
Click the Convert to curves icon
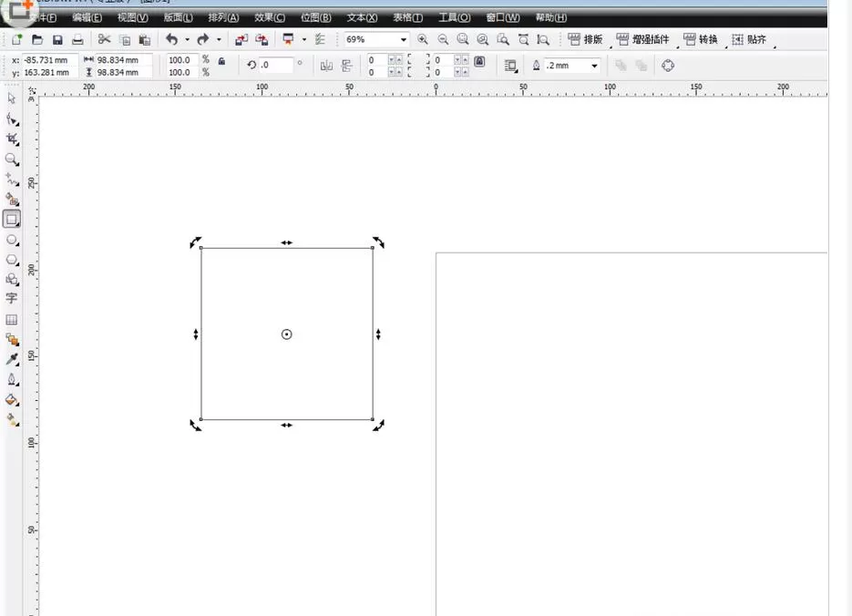[668, 66]
